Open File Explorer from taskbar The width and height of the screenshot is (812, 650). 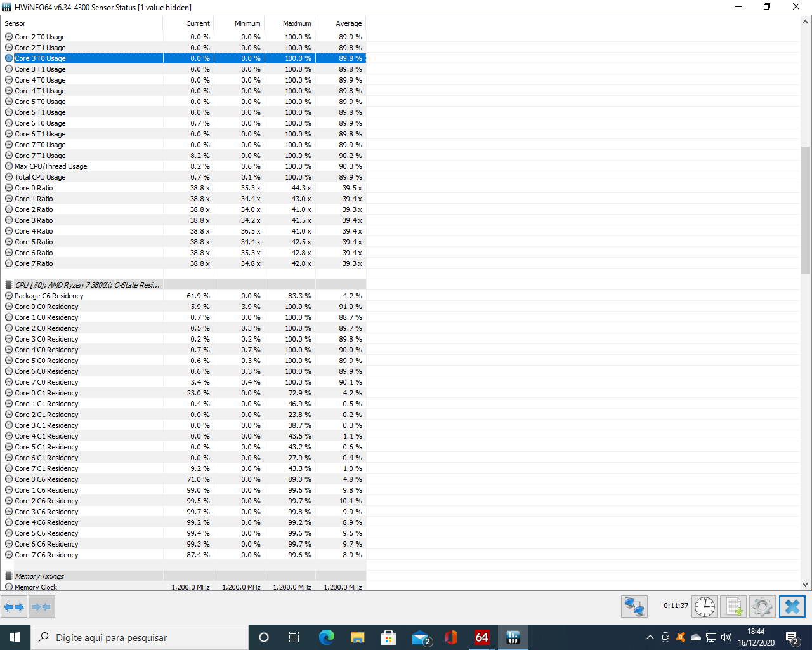click(x=357, y=637)
